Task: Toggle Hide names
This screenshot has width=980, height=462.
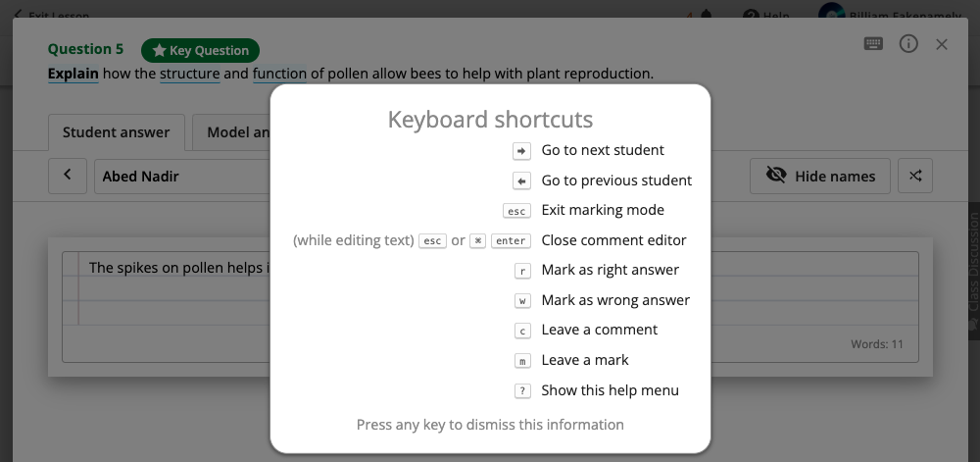Action: tap(820, 177)
